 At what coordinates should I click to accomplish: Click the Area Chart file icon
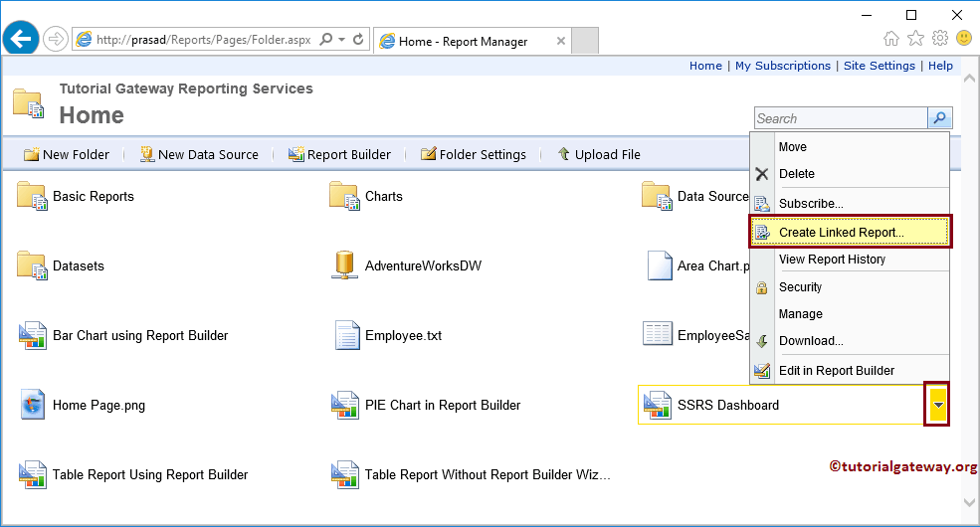click(x=660, y=265)
